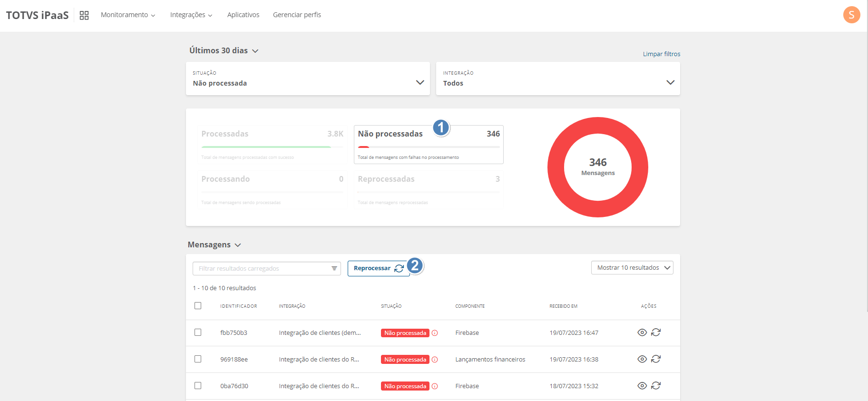
Task: Click the TOTVS iPaaS logo
Action: click(x=37, y=15)
